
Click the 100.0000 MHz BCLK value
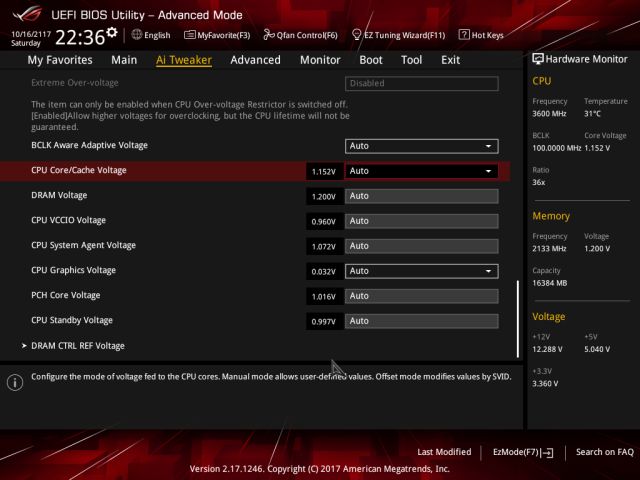557,148
